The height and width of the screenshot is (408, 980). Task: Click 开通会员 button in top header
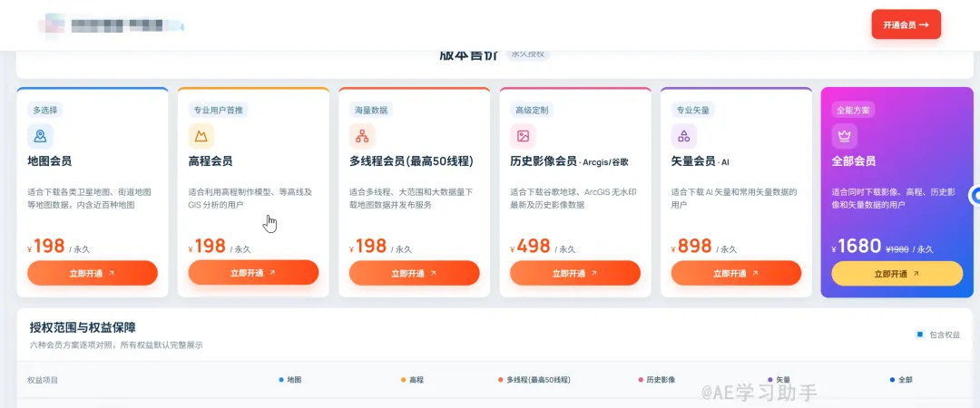(906, 25)
